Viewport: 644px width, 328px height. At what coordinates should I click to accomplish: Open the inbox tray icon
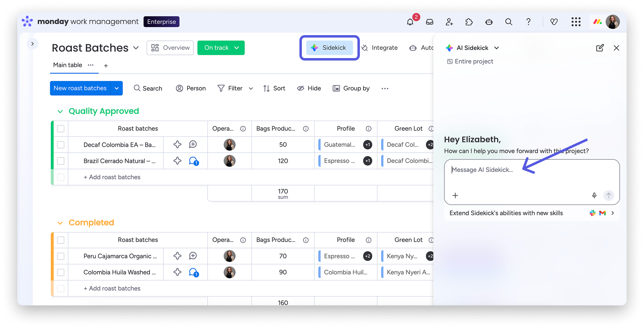(x=430, y=22)
